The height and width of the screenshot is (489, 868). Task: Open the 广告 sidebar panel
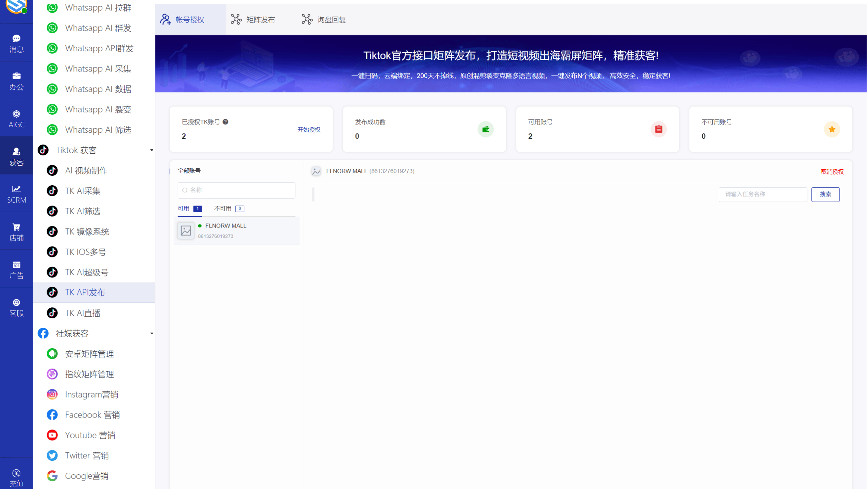16,269
